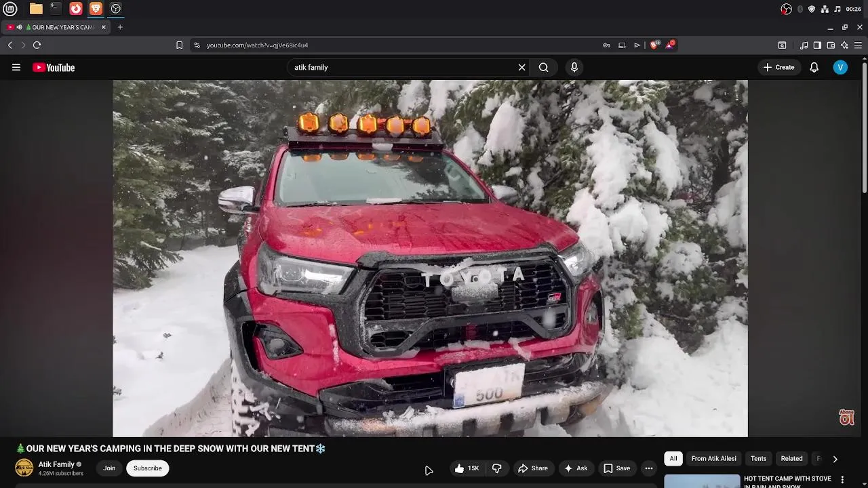Screen dimensions: 868x488
Task: Open the account avatar V menu
Action: tap(840, 67)
